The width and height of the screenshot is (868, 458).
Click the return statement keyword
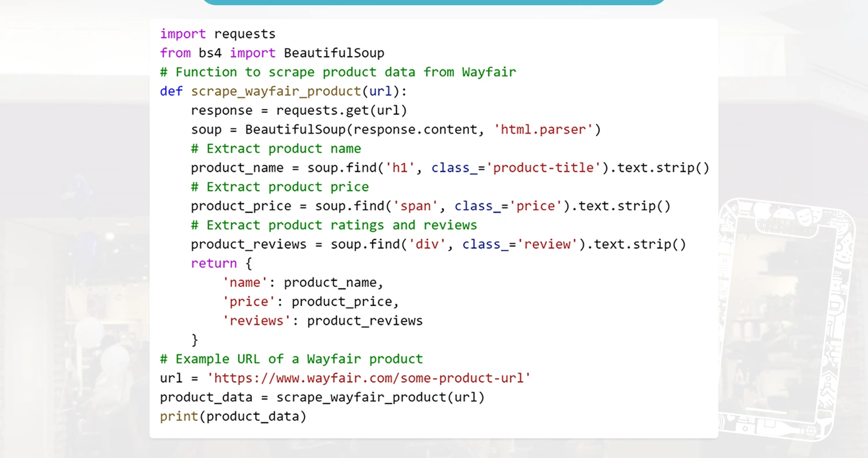point(214,263)
